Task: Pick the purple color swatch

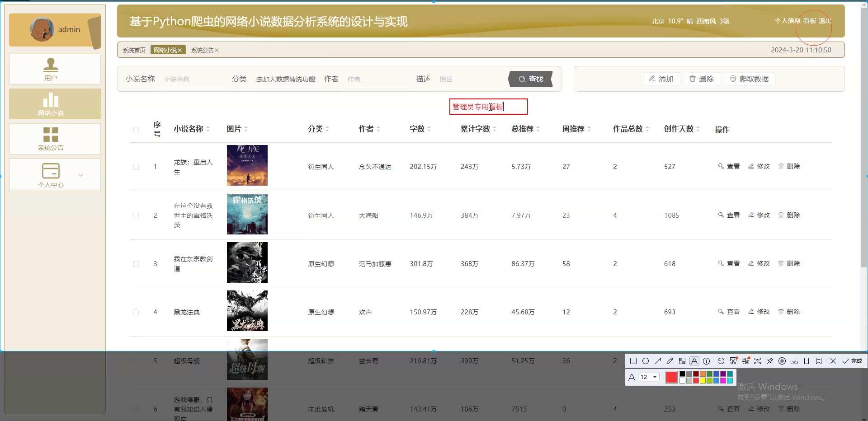Action: point(723,374)
